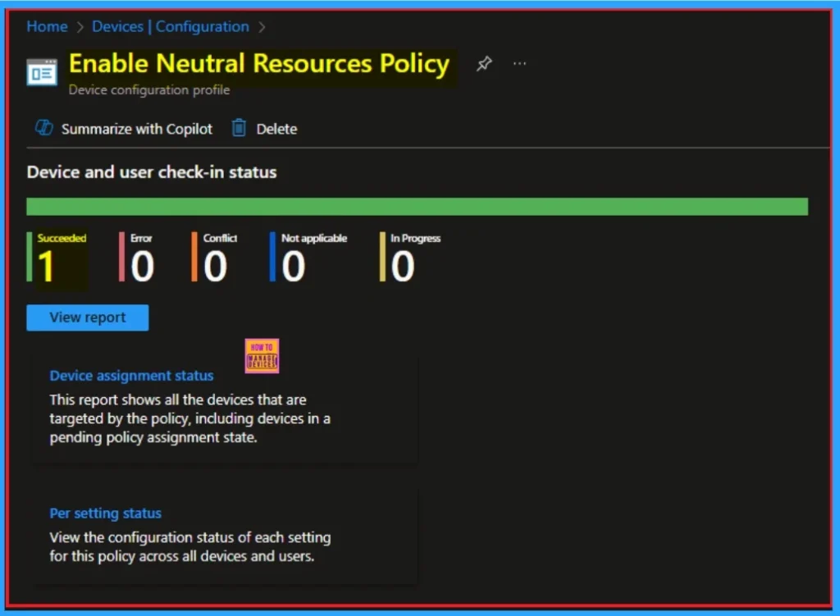The image size is (840, 616).
Task: Click the Enable Neutral Resources Policy title
Action: [x=259, y=64]
